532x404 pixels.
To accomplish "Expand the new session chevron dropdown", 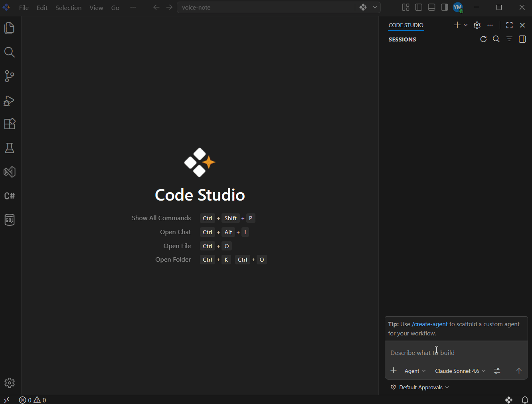I will point(465,25).
